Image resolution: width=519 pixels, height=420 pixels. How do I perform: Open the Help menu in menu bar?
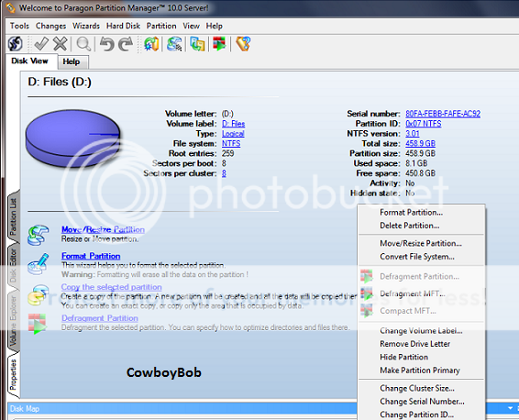point(215,26)
